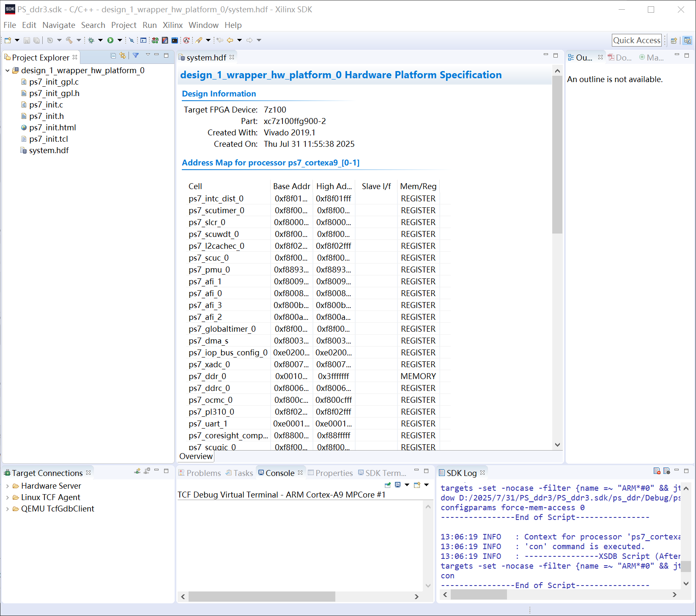The height and width of the screenshot is (616, 696).
Task: Click the Build hammer icon
Action: [x=69, y=40]
